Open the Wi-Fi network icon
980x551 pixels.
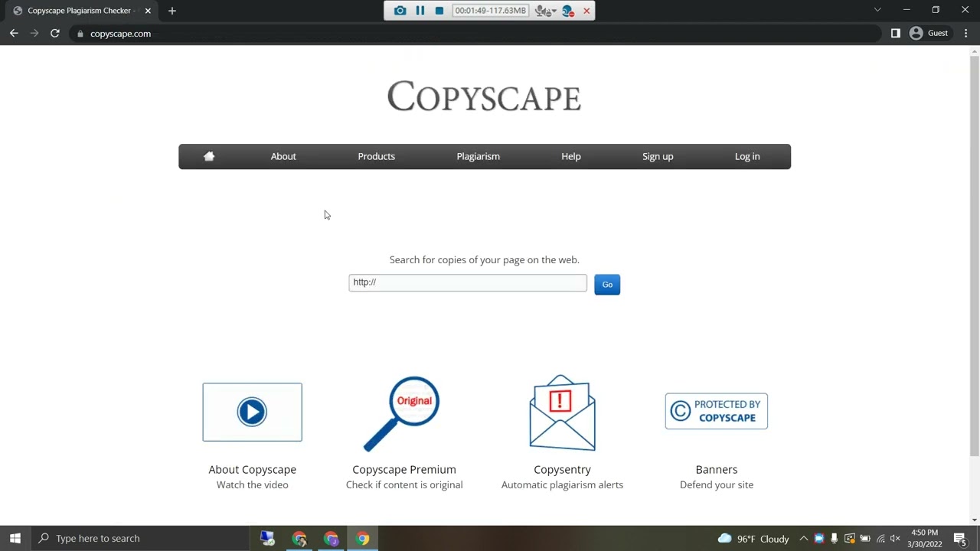[880, 539]
